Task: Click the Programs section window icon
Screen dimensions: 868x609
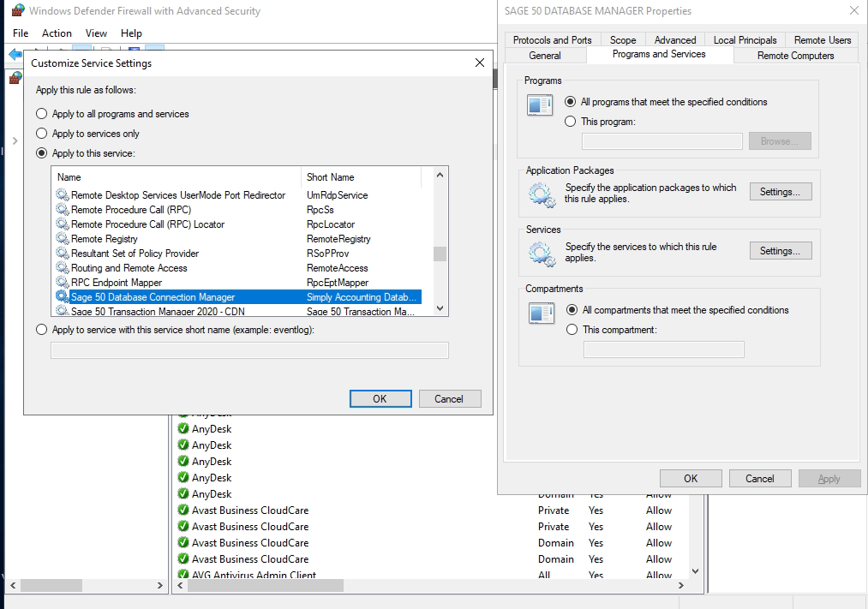Action: coord(540,104)
